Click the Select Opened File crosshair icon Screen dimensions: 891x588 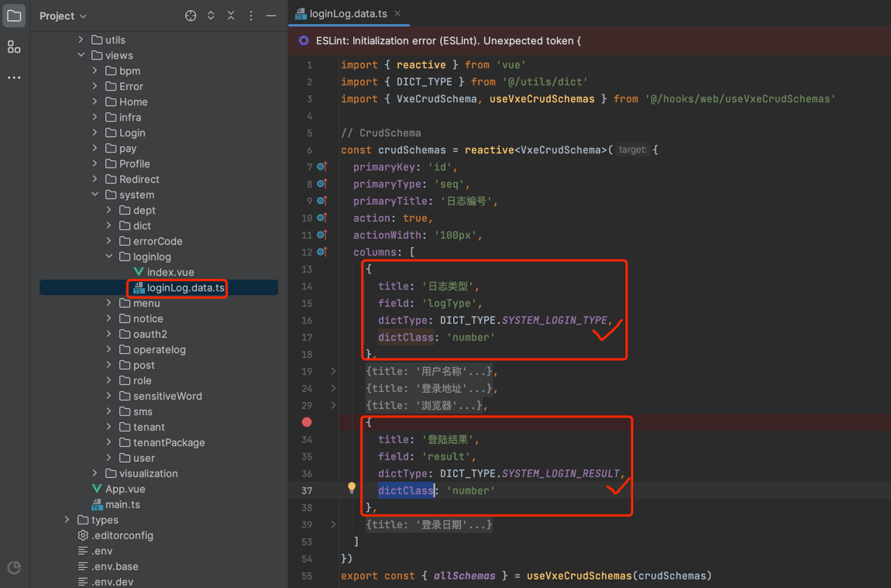point(191,15)
